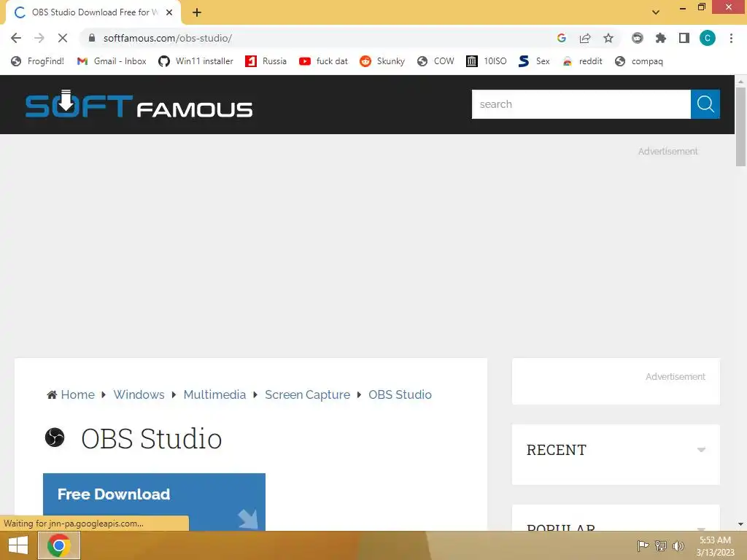Screen dimensions: 747x560
Task: Open the Gmail - Inbox bookmark
Action: pyautogui.click(x=112, y=61)
